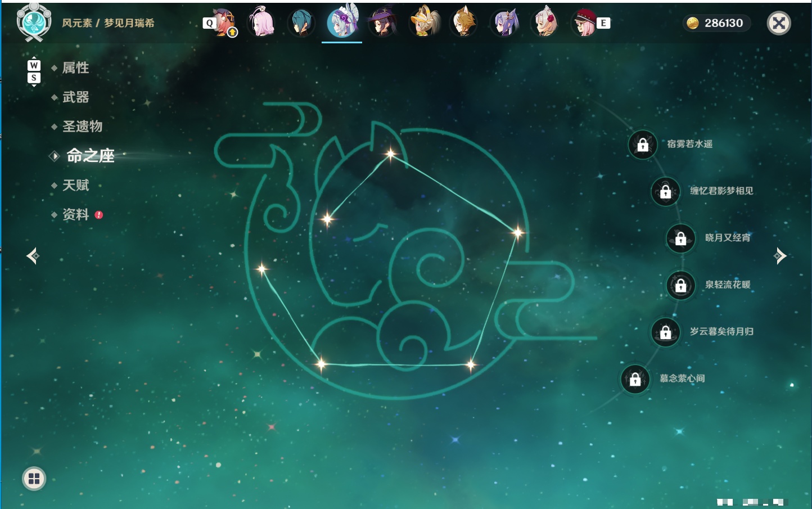
Task: Open the 属性 attributes menu
Action: (x=75, y=68)
